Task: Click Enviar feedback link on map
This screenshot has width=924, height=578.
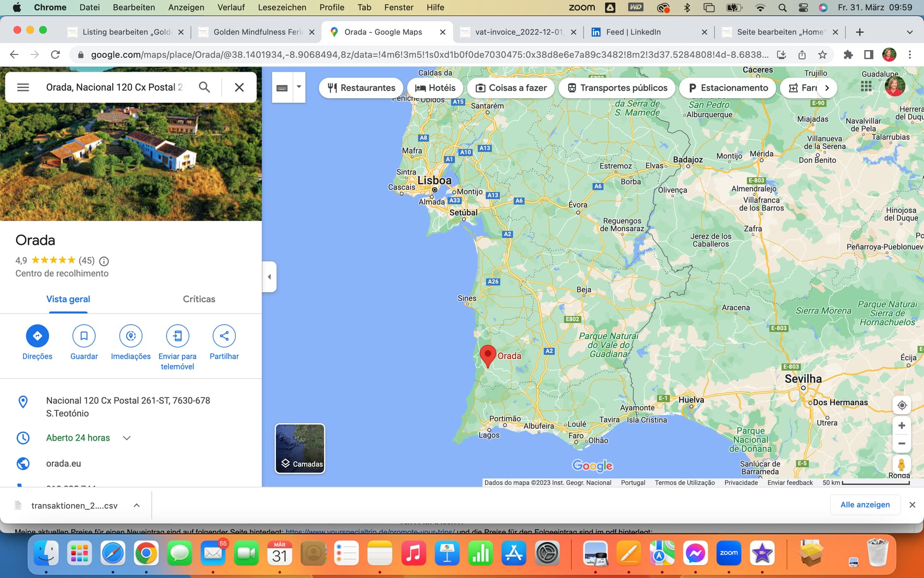Action: tap(790, 483)
